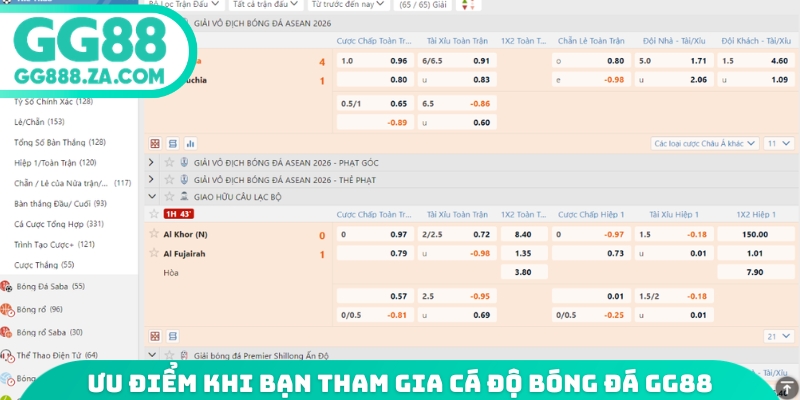Screen dimensions: 800x400
Task: Collapse the GIAO HỮU CÂU LẠC BỘ league
Action: pyautogui.click(x=151, y=196)
